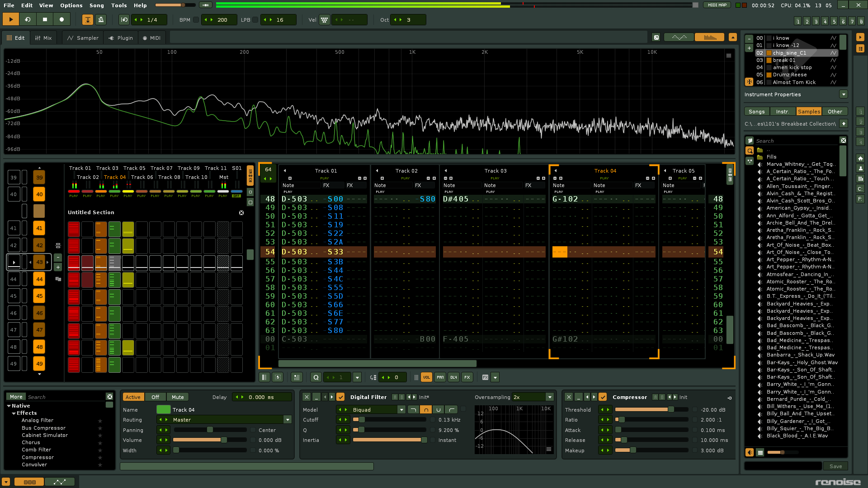Enable the Mute button in effects row
The height and width of the screenshot is (488, 868).
pyautogui.click(x=178, y=397)
